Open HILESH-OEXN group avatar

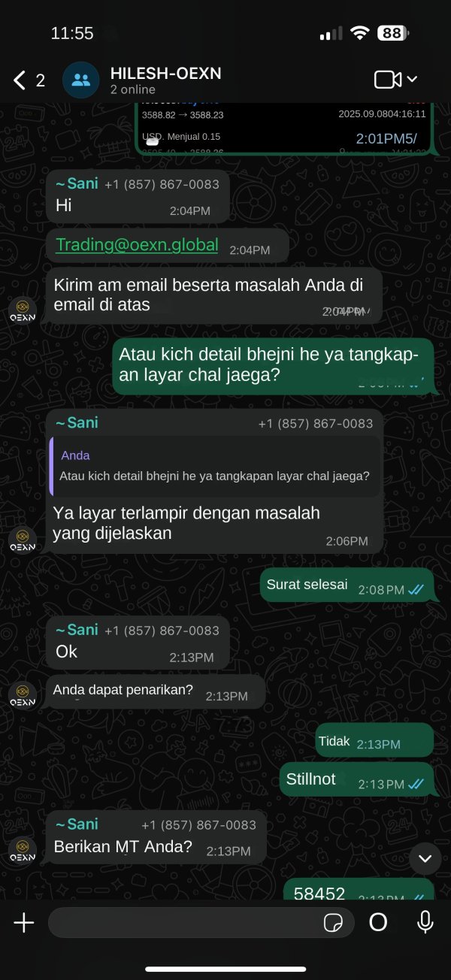click(x=80, y=80)
